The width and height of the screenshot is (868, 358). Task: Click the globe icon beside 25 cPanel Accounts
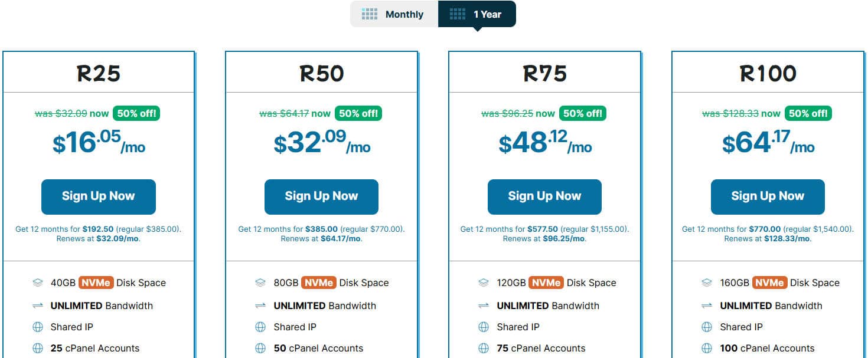pos(38,348)
